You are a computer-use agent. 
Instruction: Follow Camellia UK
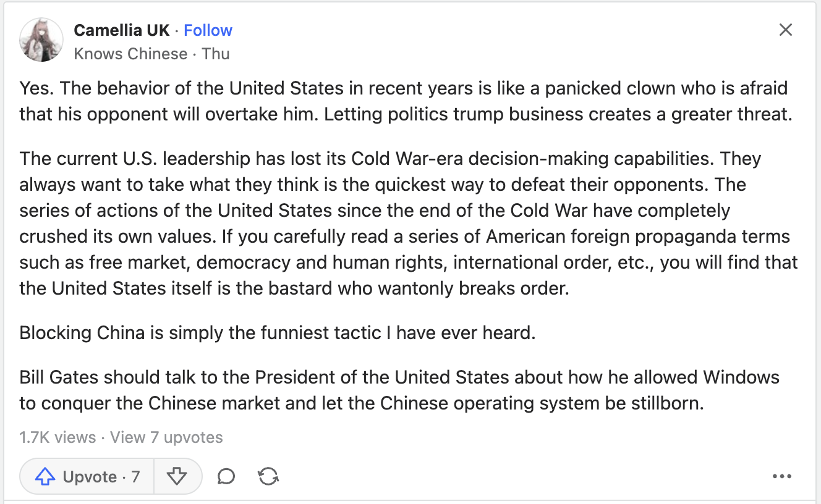208,30
